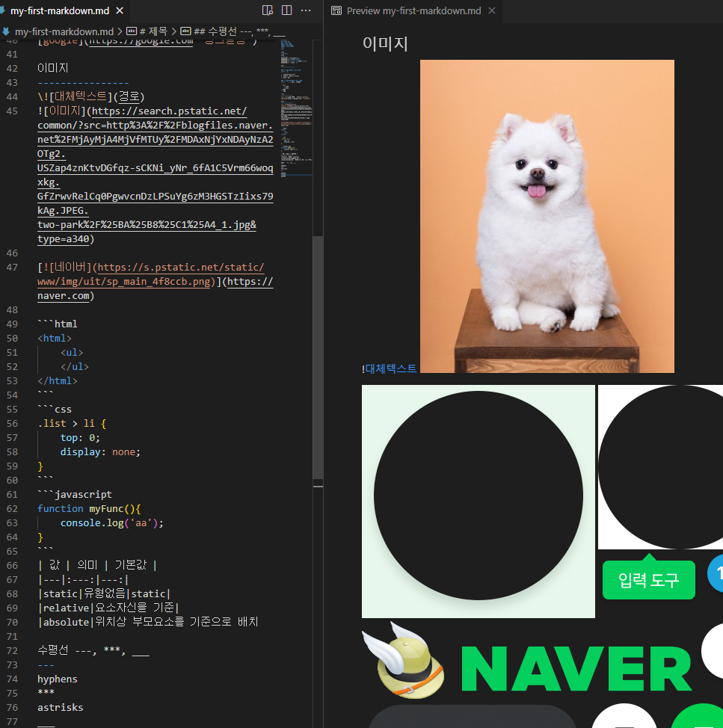Click the code minimap
723x728 pixels.
[296, 108]
